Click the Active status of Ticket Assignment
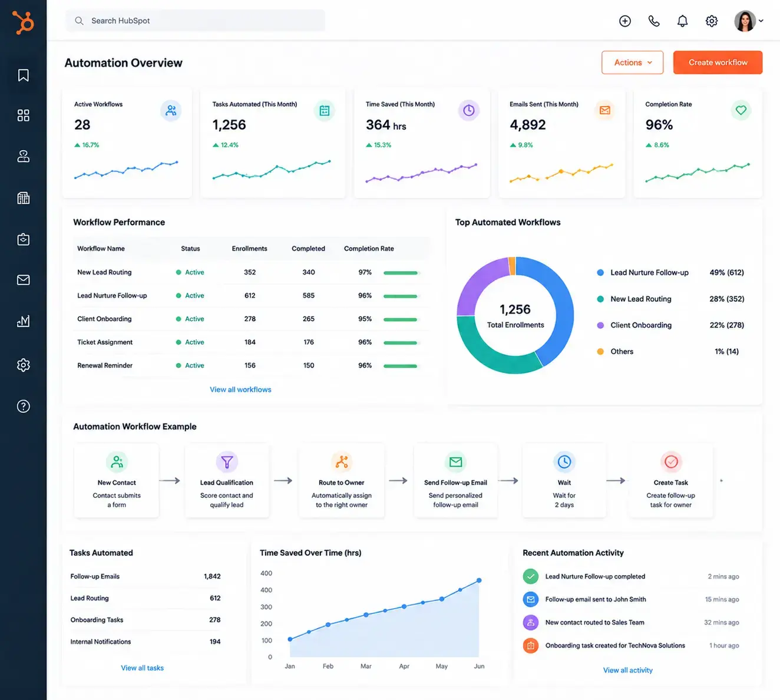 point(190,342)
